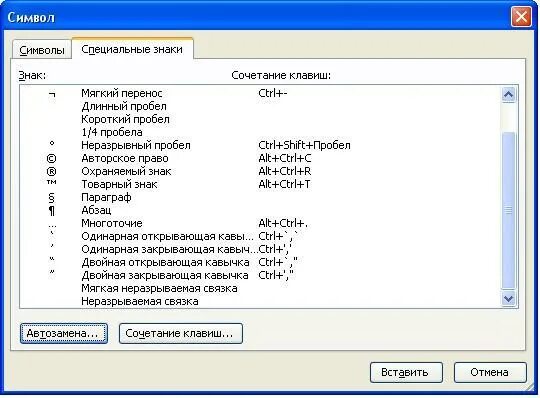Click the Вставить button
This screenshot has width=540, height=398.
[406, 372]
